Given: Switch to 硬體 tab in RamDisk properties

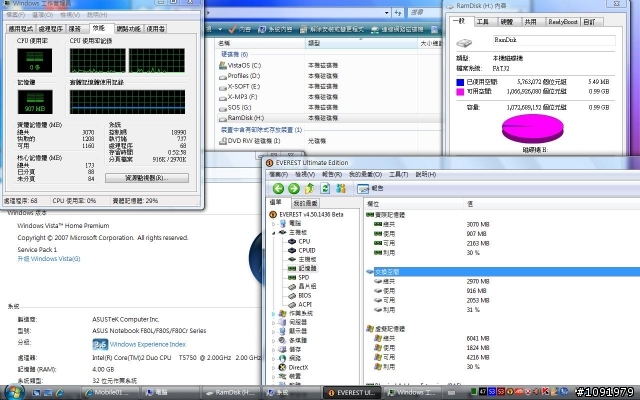Looking at the screenshot, I should (x=507, y=22).
